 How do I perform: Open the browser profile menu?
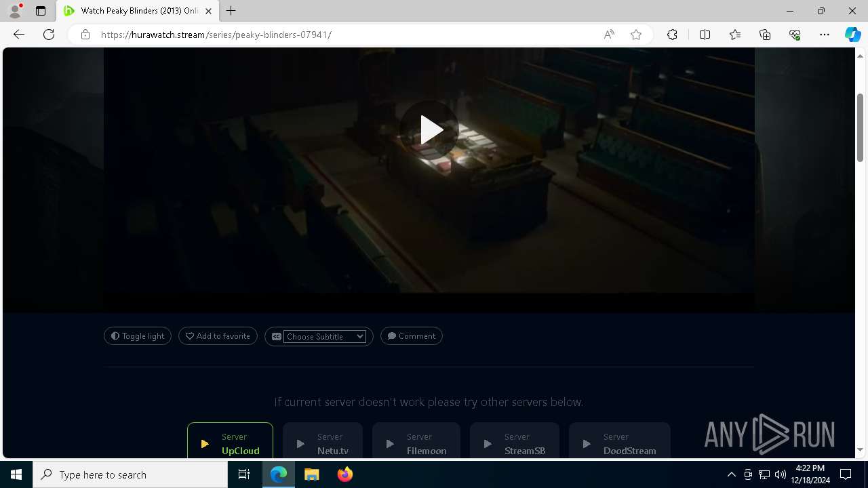click(15, 11)
